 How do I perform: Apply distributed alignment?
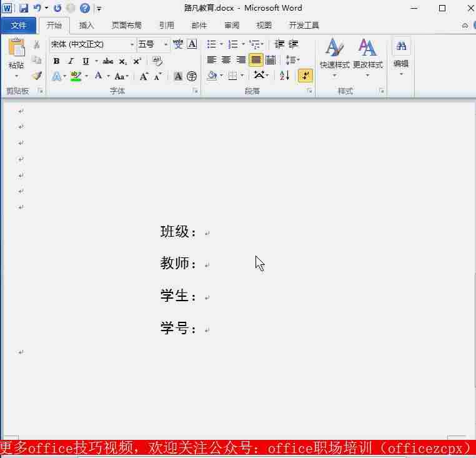pyautogui.click(x=270, y=60)
